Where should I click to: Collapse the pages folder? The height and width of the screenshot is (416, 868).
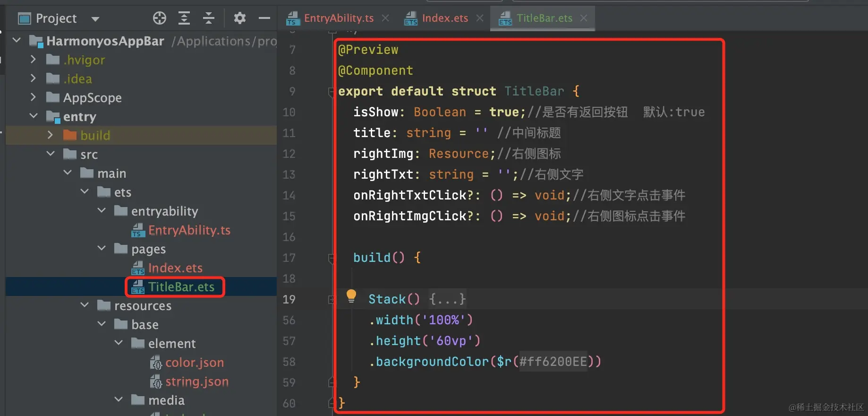(x=102, y=248)
